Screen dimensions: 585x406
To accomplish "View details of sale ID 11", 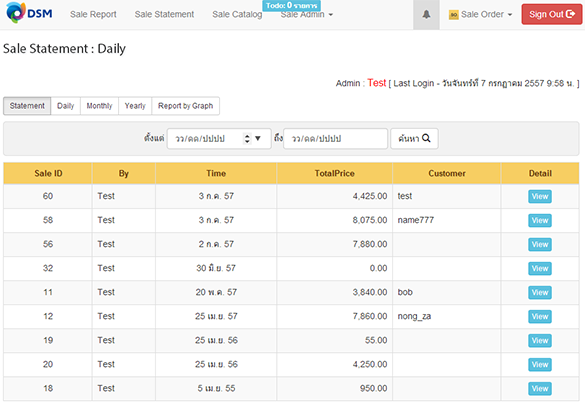I will click(540, 293).
